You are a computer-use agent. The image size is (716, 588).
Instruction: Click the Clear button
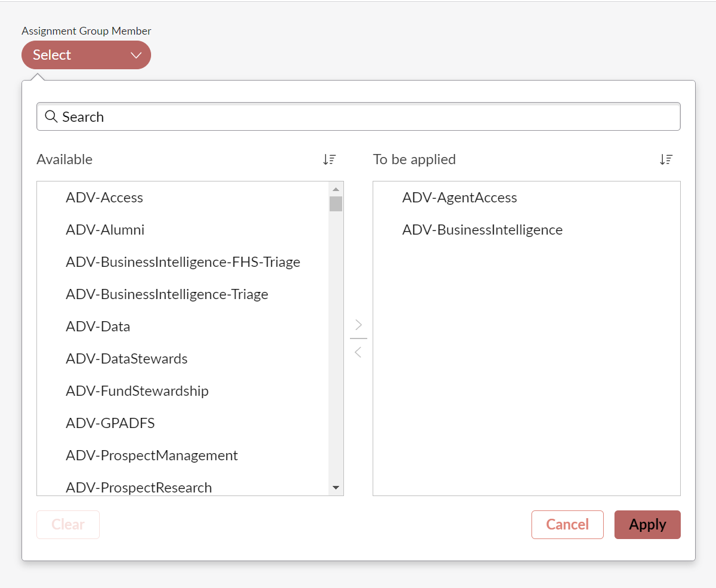[x=67, y=524]
